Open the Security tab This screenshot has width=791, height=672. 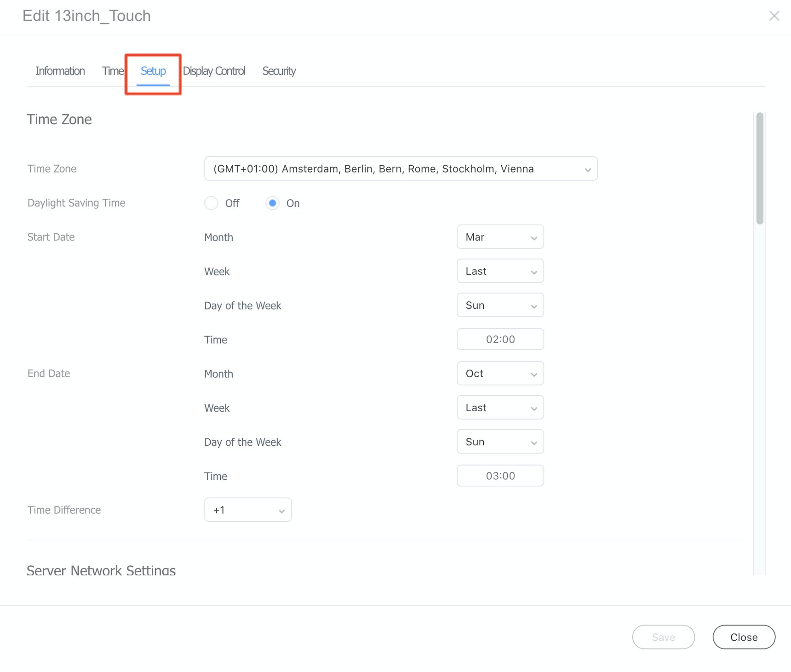(x=279, y=71)
